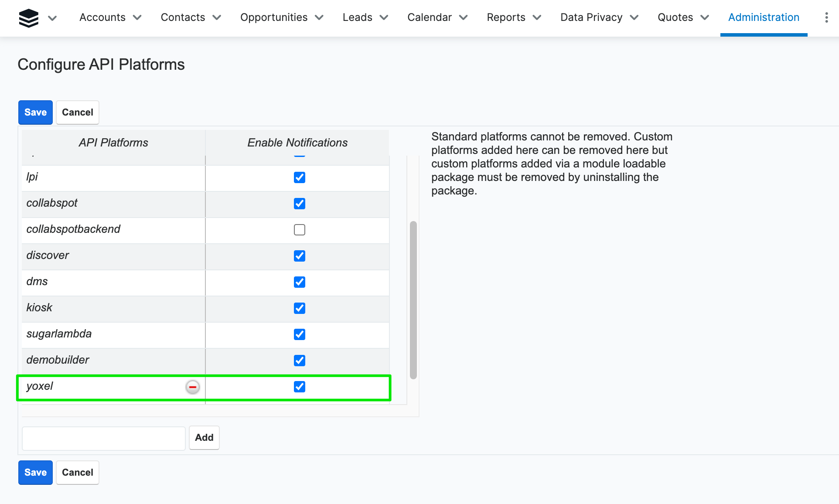Expand the Opportunities dropdown arrow

click(x=319, y=17)
